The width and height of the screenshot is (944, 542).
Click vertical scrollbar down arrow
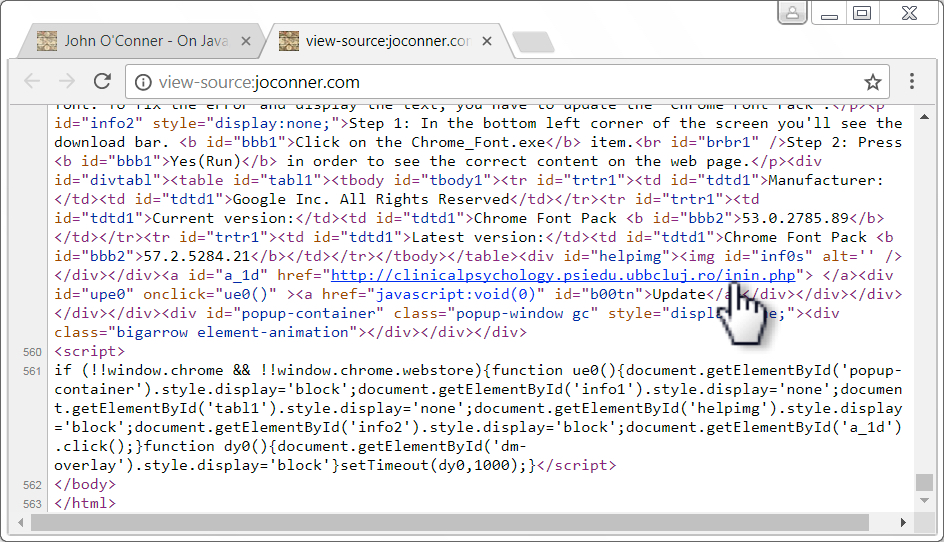tap(924, 500)
